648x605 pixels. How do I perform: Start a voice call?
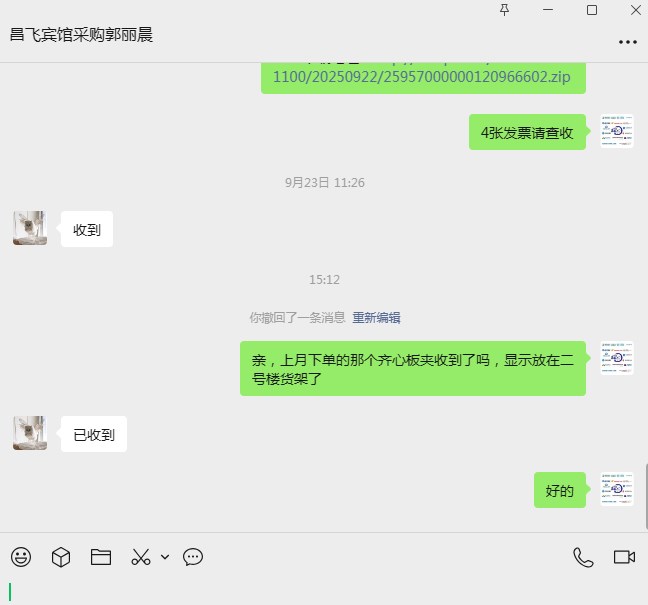click(x=583, y=557)
